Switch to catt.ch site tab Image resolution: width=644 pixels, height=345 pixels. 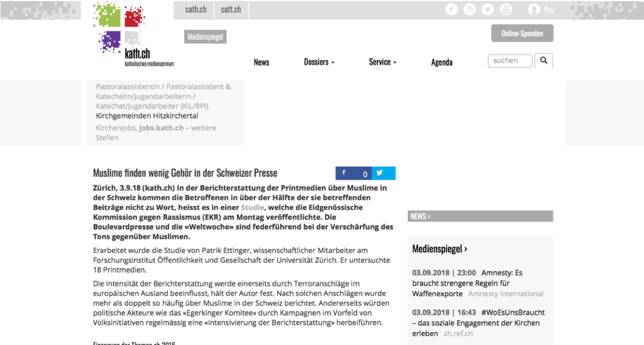tap(231, 10)
